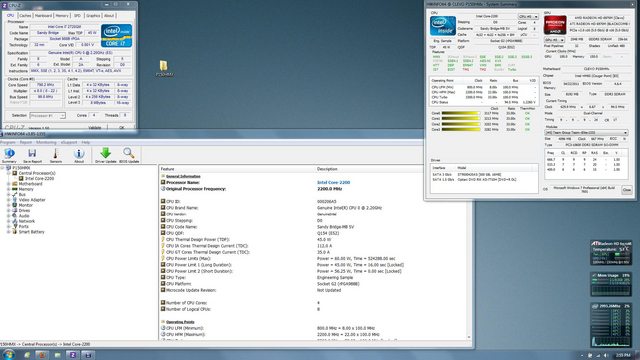Switch to the Memory tab in CPU-Z
The width and height of the screenshot is (640, 360).
tap(62, 16)
